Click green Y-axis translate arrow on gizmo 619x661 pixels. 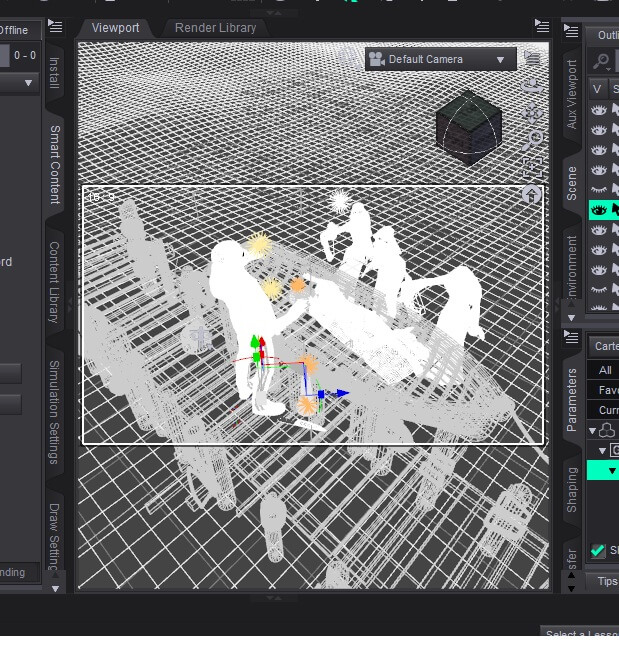[255, 341]
